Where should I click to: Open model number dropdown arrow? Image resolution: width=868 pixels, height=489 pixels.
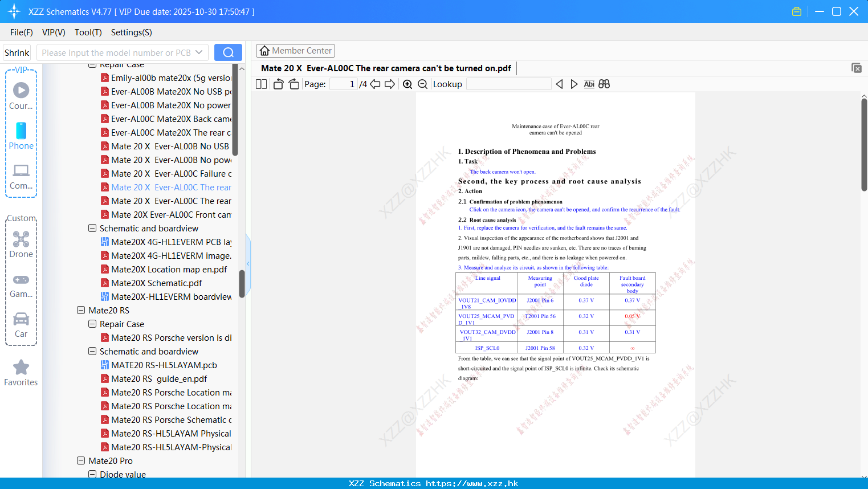pyautogui.click(x=199, y=52)
